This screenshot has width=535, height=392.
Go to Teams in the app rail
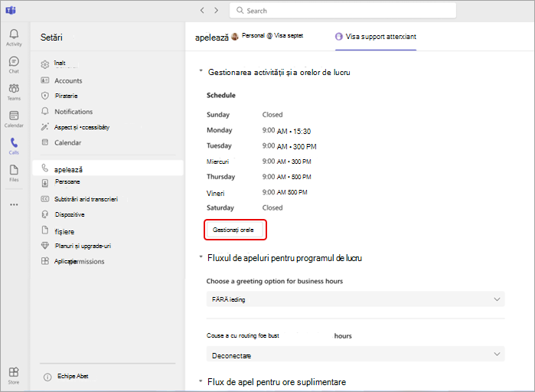click(14, 92)
